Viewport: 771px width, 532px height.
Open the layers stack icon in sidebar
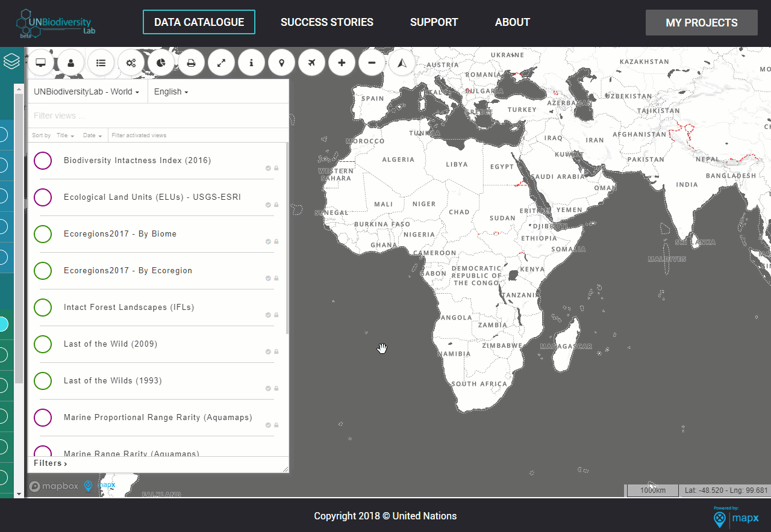12,61
